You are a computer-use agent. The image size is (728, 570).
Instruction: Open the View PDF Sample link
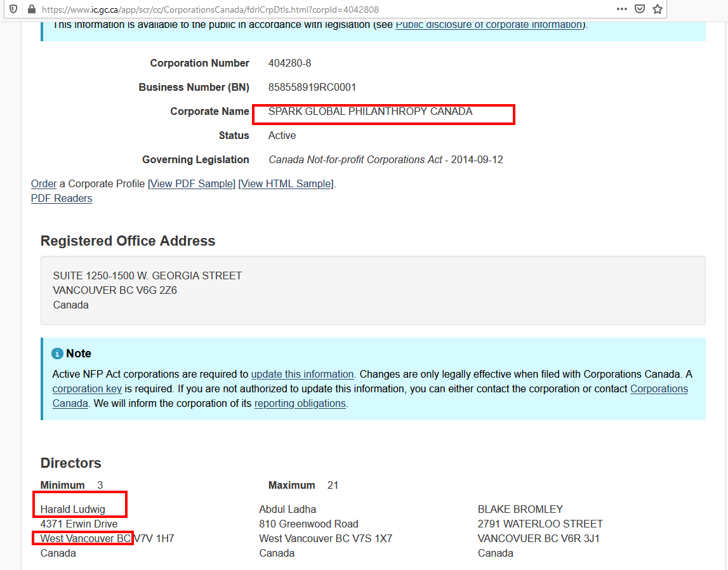pyautogui.click(x=192, y=184)
